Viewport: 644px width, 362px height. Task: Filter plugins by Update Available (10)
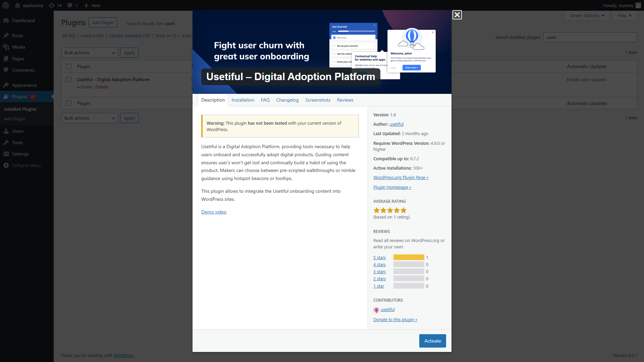coord(129,36)
